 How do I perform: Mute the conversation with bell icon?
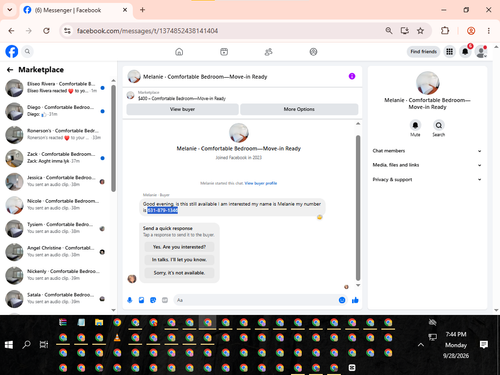click(415, 125)
